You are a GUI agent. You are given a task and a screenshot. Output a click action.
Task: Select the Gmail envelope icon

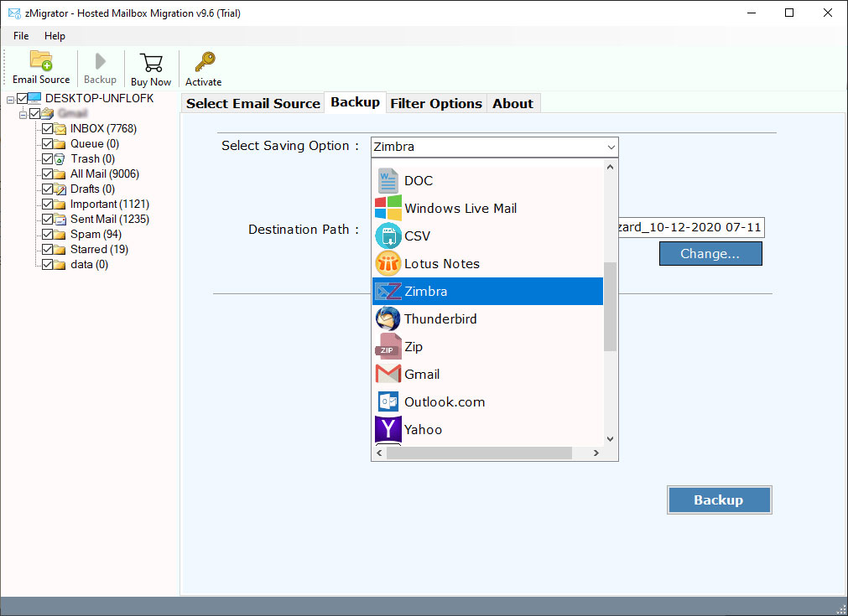pos(388,374)
